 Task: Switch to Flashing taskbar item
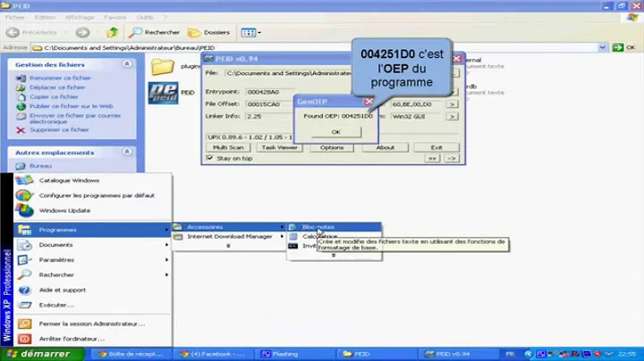click(x=293, y=354)
